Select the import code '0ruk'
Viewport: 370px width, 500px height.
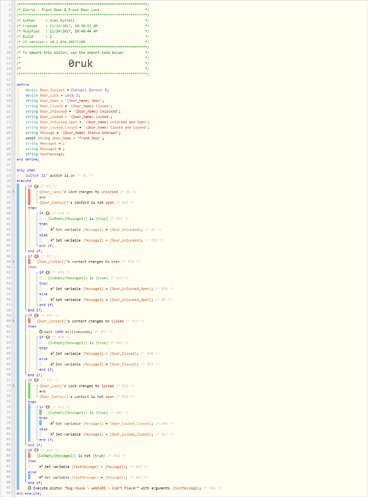[80, 64]
